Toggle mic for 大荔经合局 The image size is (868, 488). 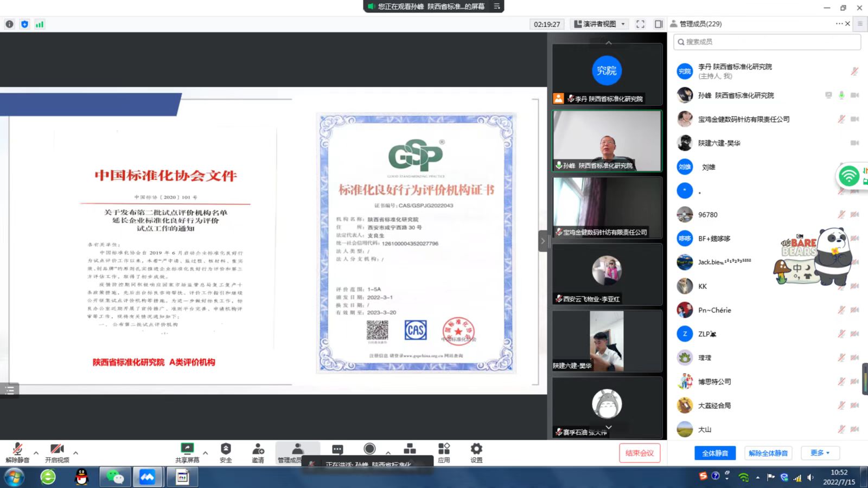(841, 406)
